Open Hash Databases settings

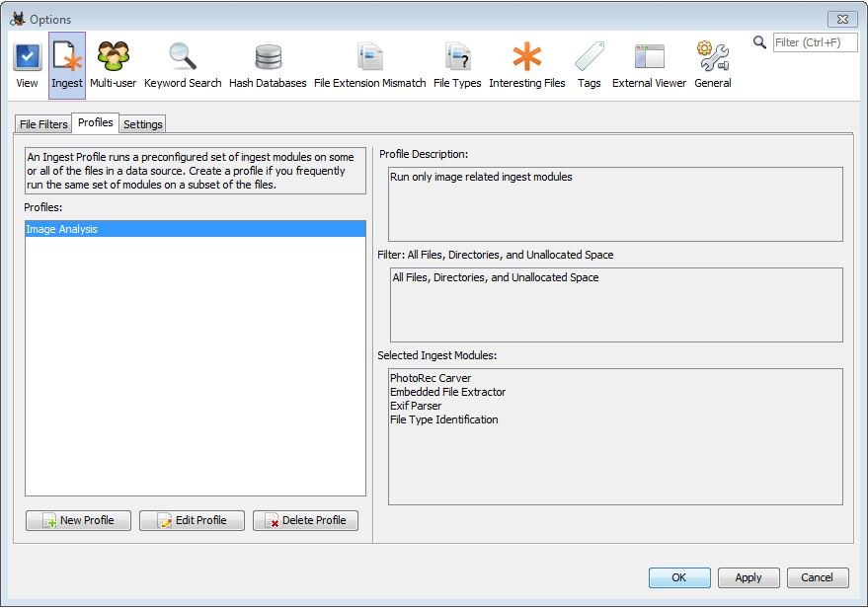[x=268, y=65]
